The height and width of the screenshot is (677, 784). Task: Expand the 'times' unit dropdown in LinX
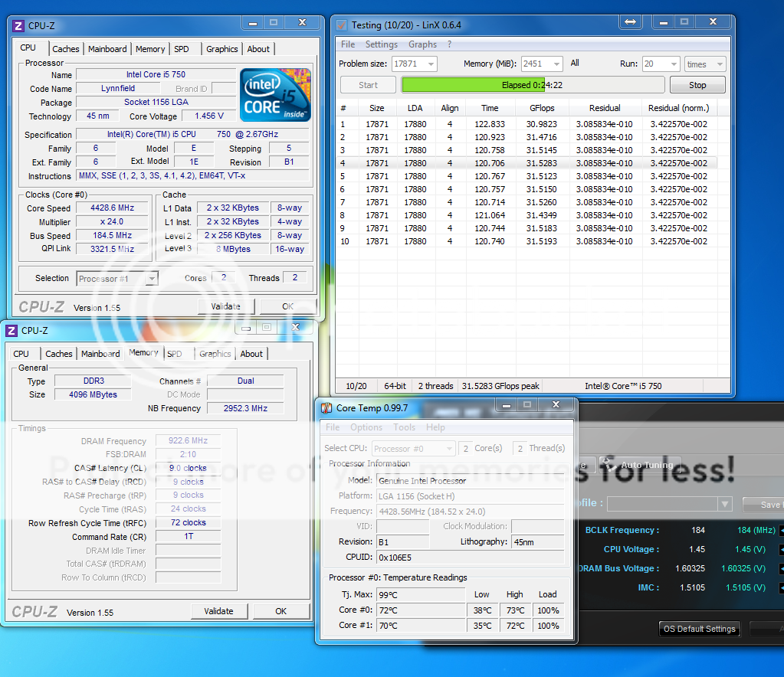[x=719, y=64]
